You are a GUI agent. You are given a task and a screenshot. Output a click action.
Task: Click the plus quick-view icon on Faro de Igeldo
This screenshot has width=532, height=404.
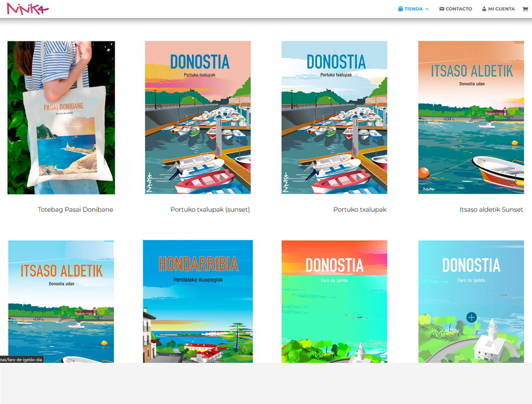pyautogui.click(x=471, y=318)
